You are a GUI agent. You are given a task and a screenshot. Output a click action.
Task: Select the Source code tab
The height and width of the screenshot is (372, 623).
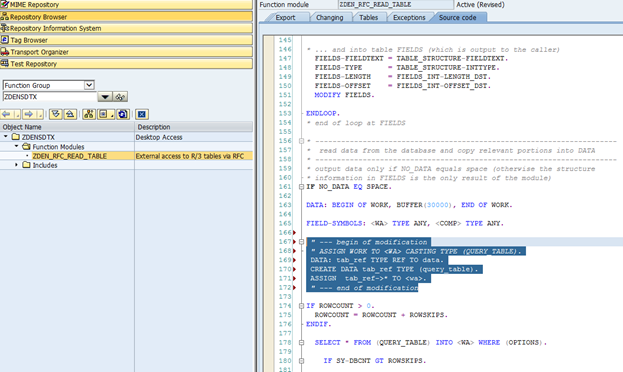[x=458, y=17]
